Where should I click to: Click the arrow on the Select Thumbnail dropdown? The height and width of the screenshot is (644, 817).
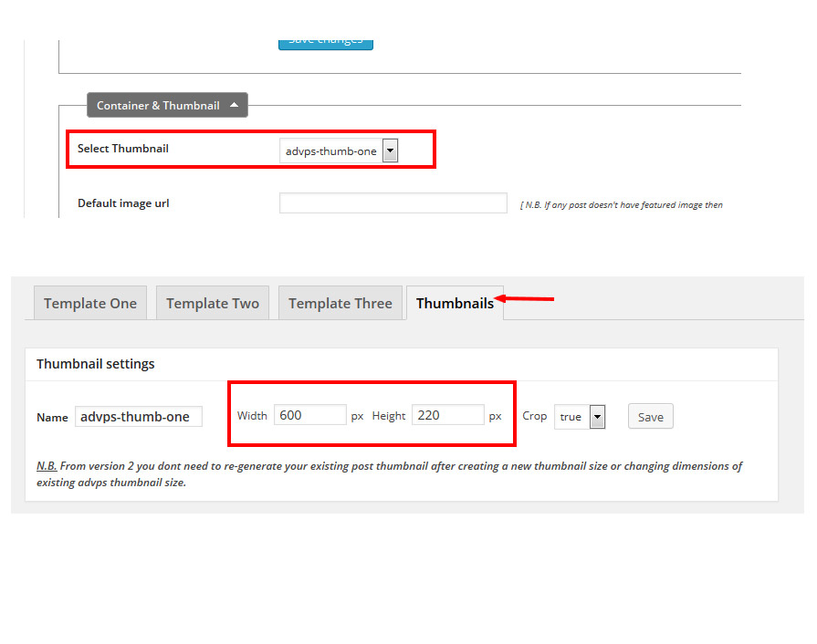point(390,151)
